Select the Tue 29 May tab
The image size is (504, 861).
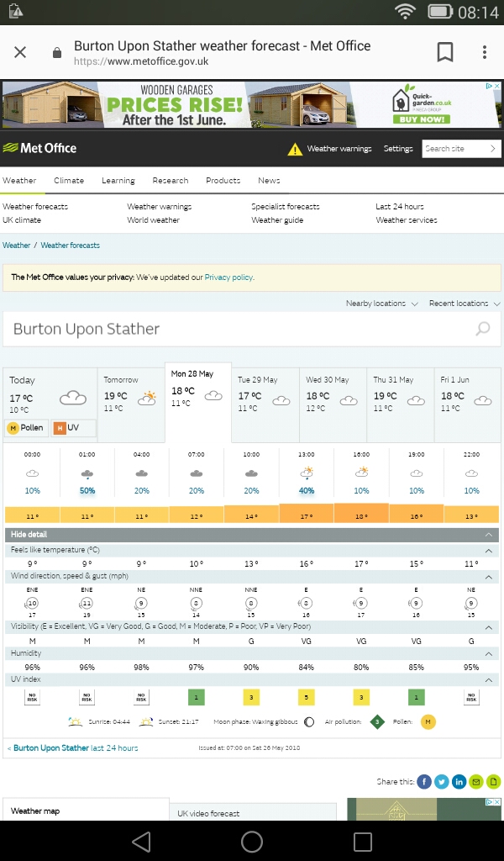(x=265, y=405)
